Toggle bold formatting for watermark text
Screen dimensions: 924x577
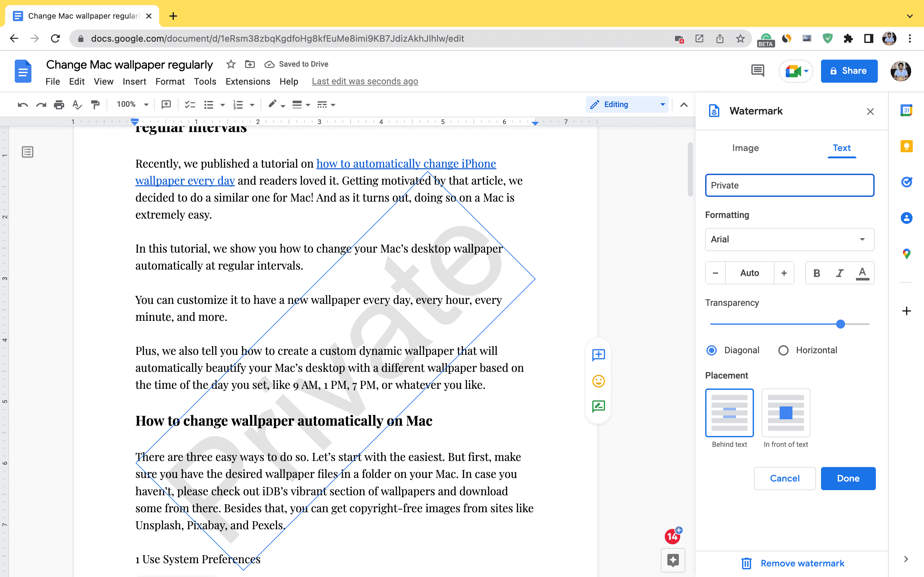pyautogui.click(x=816, y=272)
